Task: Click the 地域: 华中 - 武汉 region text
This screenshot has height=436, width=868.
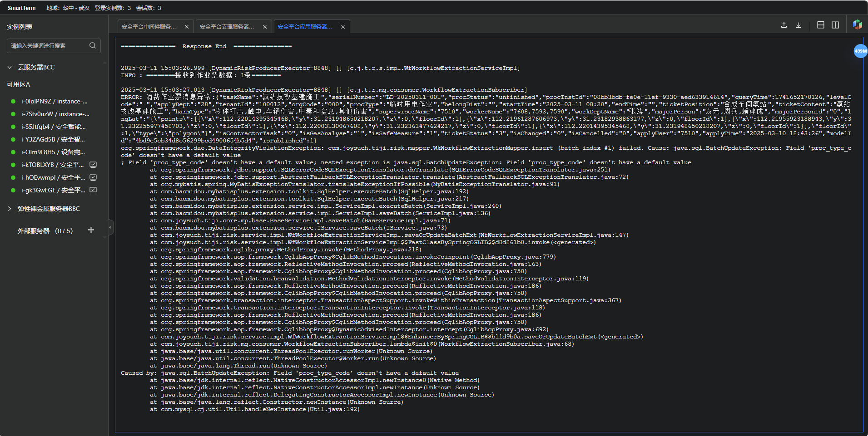Action: pos(68,8)
